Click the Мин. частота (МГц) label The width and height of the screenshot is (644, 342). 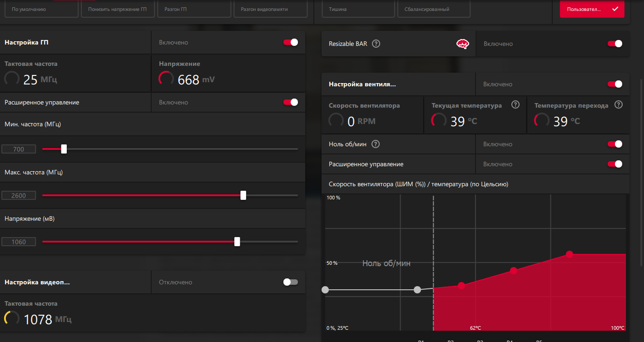33,124
